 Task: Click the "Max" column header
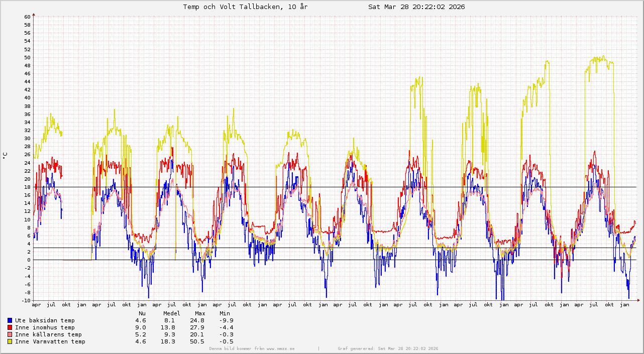pyautogui.click(x=200, y=313)
